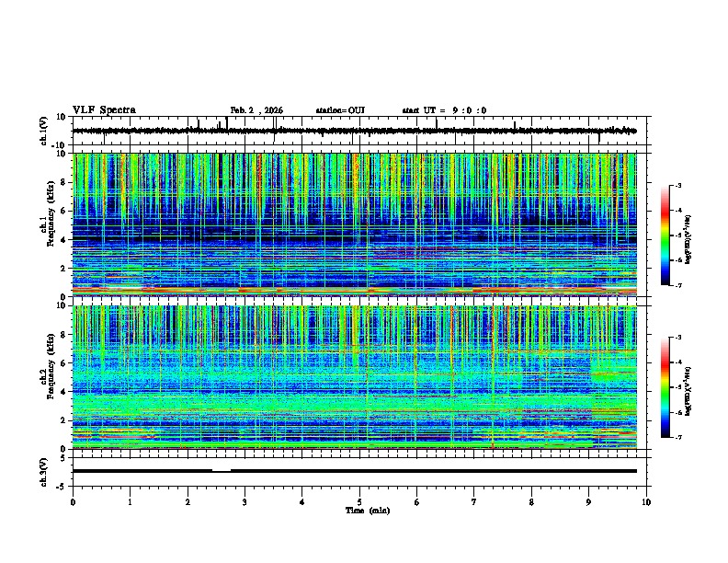Click the 'ch.1(V)' waveform axis label
The height and width of the screenshot is (563, 728).
(x=44, y=131)
